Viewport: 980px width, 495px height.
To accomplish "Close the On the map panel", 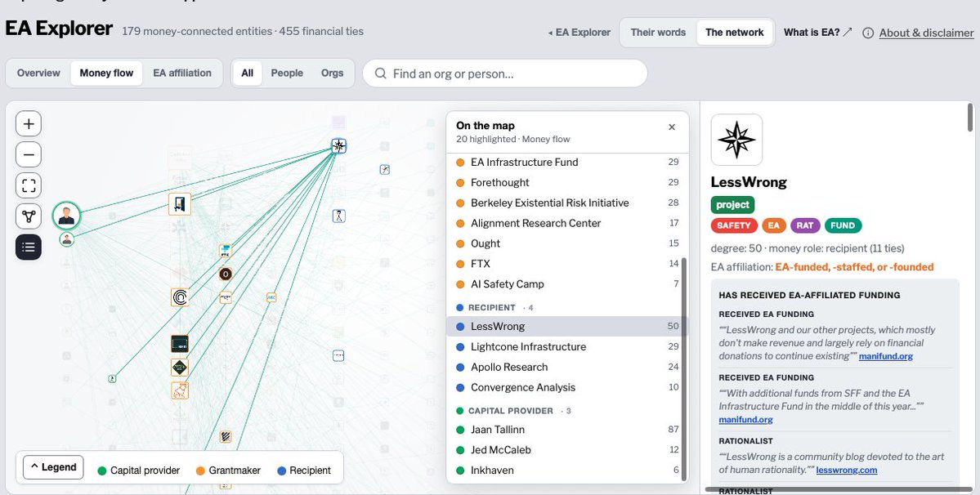I will click(672, 127).
